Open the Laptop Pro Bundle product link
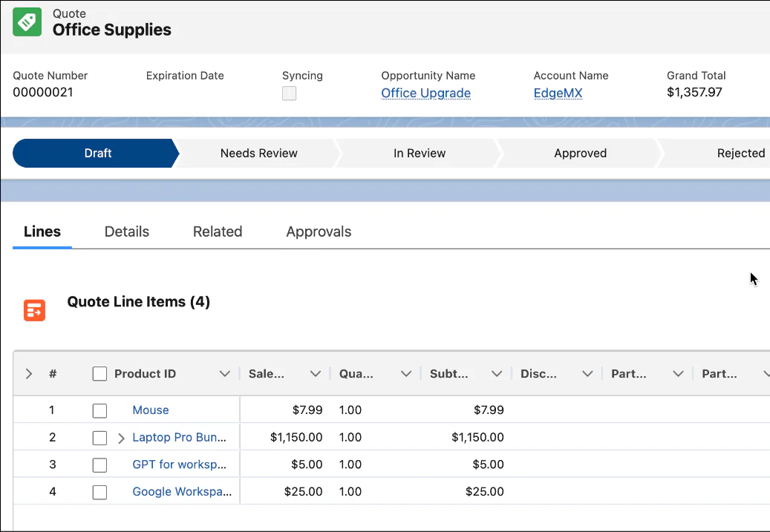Image resolution: width=770 pixels, height=532 pixels. [x=179, y=437]
